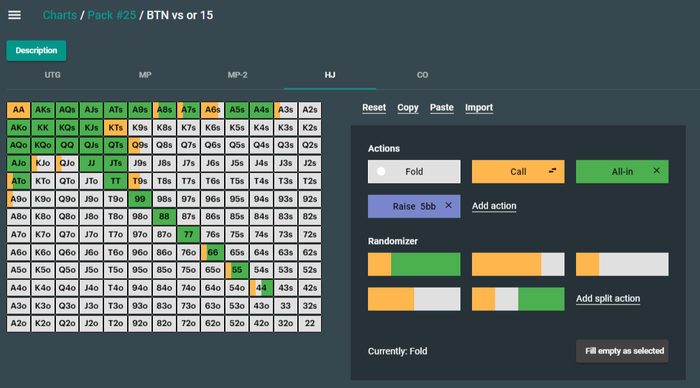Viewport: 700px width, 388px height.
Task: Open the MP-2 position tab
Action: point(238,75)
